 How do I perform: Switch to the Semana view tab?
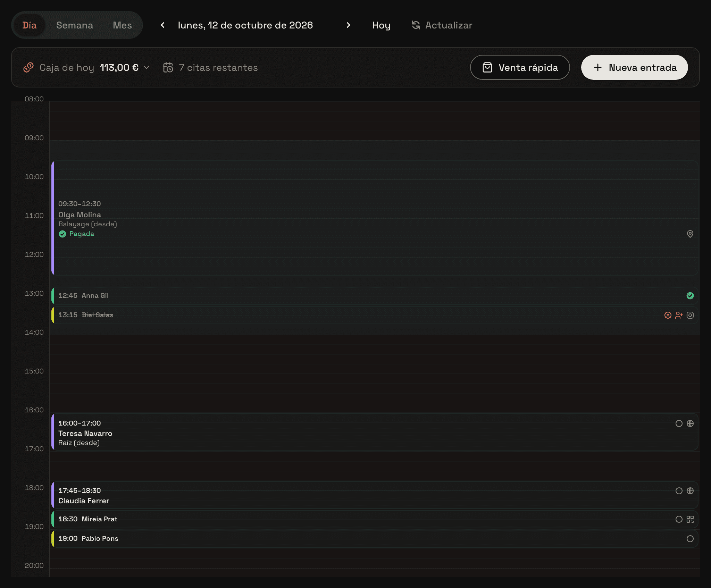pyautogui.click(x=75, y=25)
